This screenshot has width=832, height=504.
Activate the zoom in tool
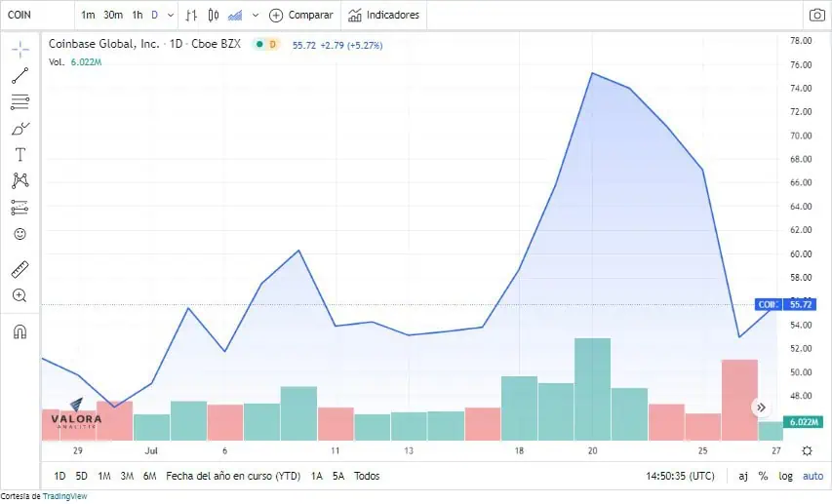click(20, 295)
